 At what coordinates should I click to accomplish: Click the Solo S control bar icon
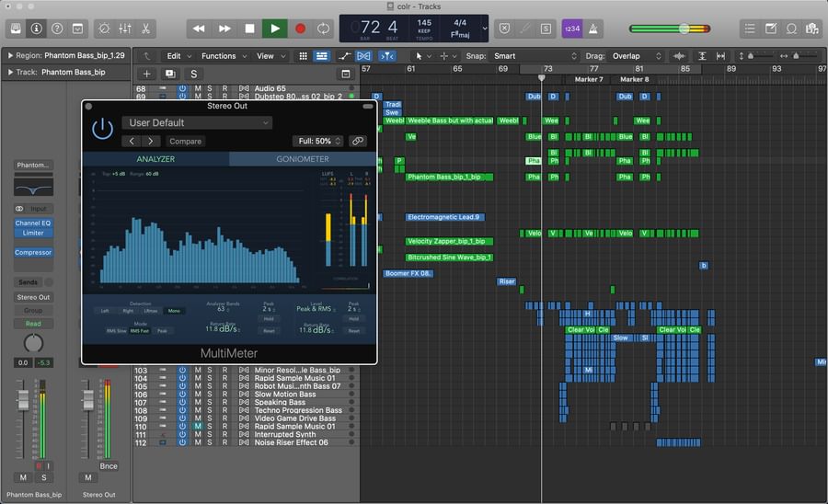point(546,29)
